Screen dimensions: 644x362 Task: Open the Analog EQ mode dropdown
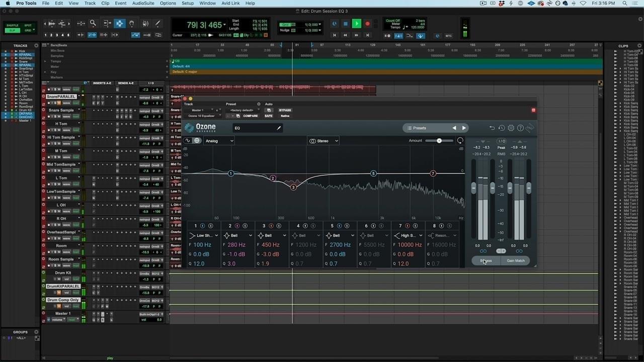[x=218, y=141]
